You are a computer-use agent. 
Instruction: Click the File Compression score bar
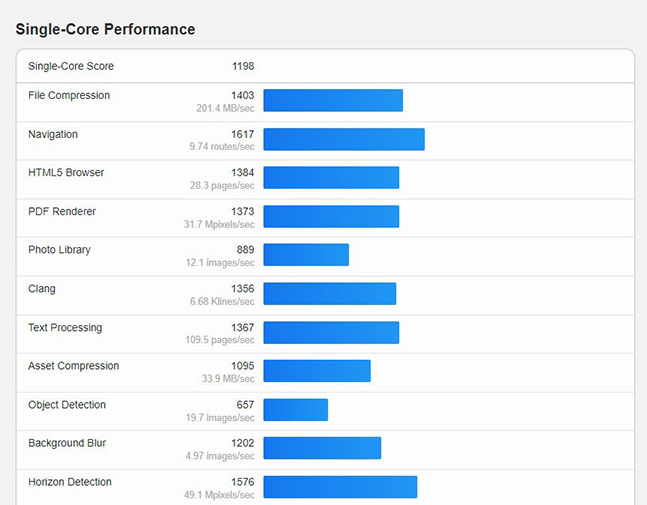pos(333,100)
